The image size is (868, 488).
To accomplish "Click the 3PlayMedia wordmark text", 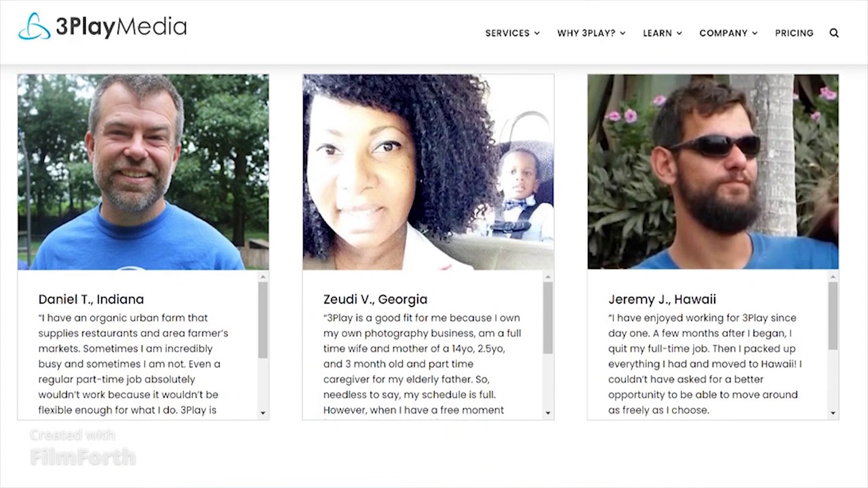I will [x=121, y=27].
